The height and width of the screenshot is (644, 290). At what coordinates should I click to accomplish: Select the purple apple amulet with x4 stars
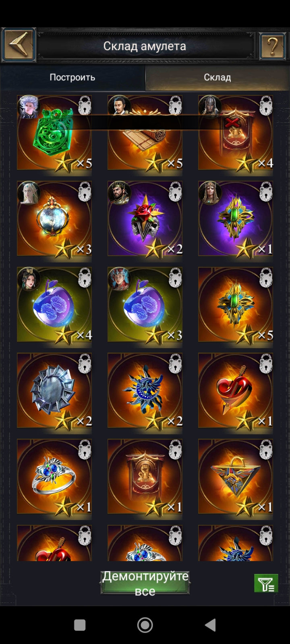(x=54, y=305)
